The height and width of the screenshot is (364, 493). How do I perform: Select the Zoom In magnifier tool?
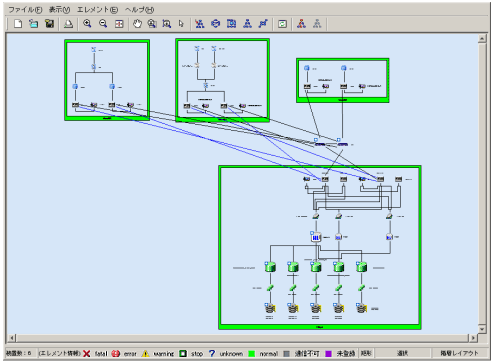[x=87, y=24]
